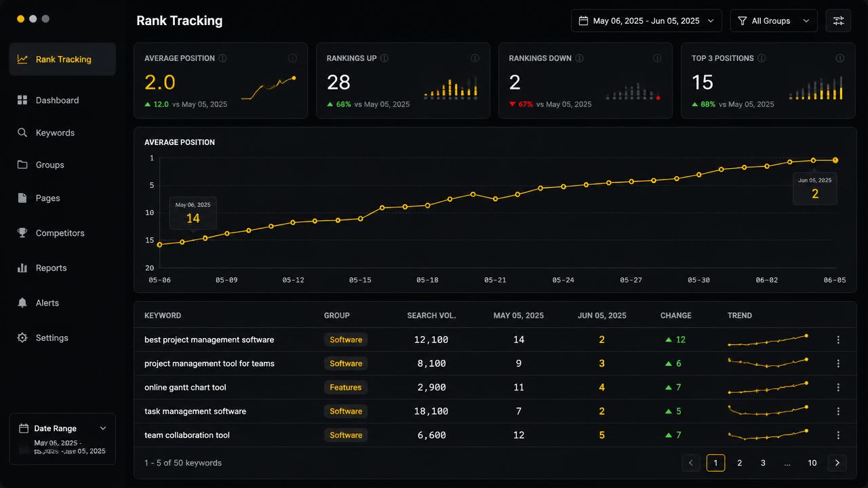Select the Features group tag
The image size is (868, 488).
click(346, 387)
